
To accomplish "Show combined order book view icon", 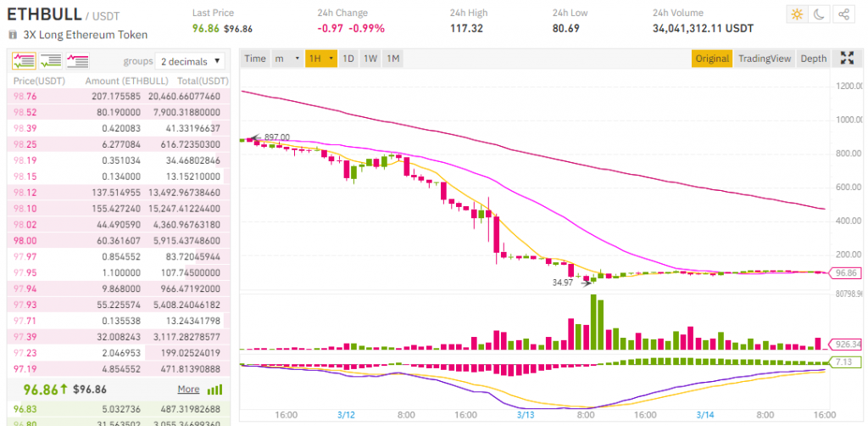I will click(24, 61).
